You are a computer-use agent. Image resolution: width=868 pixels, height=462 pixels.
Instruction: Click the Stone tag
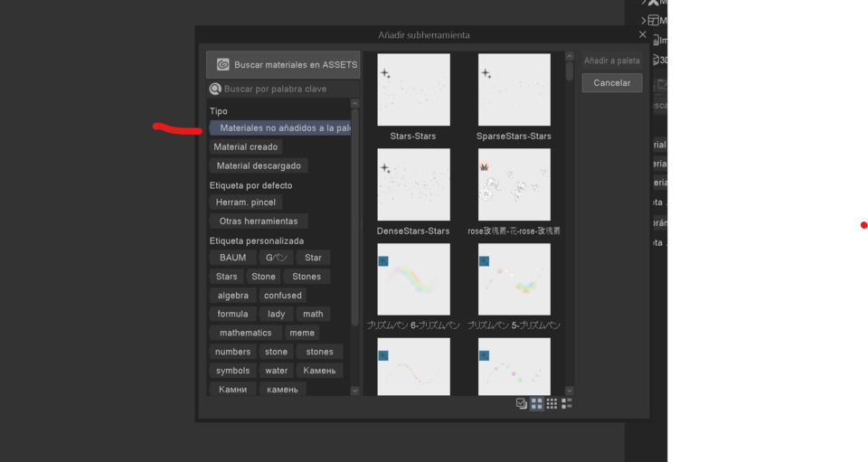(x=263, y=276)
